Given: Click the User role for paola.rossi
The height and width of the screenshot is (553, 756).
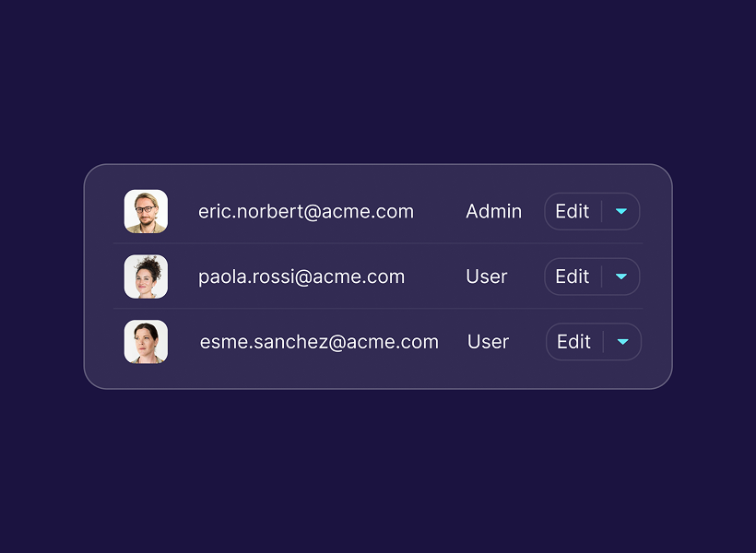Looking at the screenshot, I should pyautogui.click(x=487, y=276).
